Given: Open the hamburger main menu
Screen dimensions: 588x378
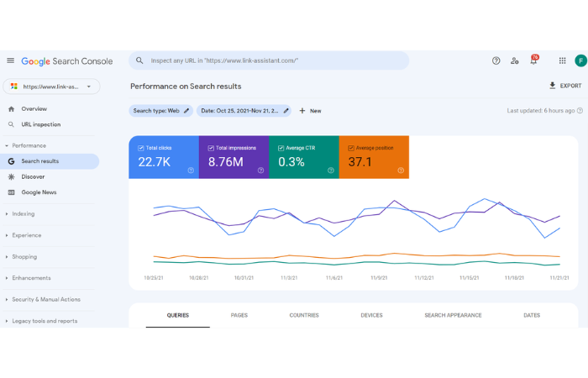Looking at the screenshot, I should coord(10,60).
